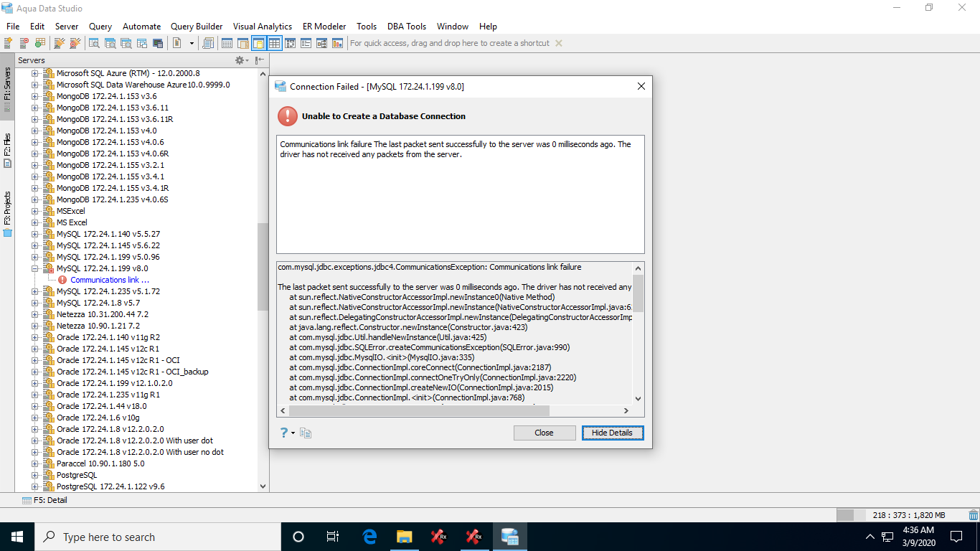Expand the Netezza 10.31.200.44 7.2 node
The image size is (980, 551).
(x=35, y=314)
